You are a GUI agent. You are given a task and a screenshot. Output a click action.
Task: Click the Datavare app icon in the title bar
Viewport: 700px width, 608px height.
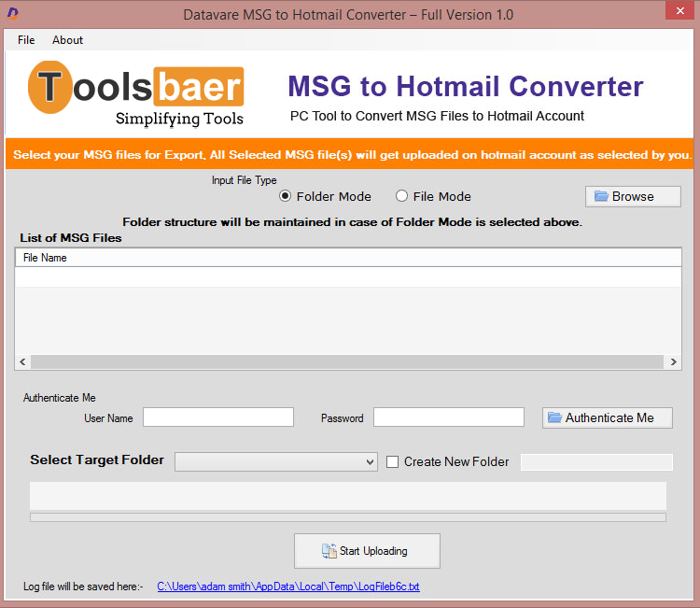[x=13, y=14]
